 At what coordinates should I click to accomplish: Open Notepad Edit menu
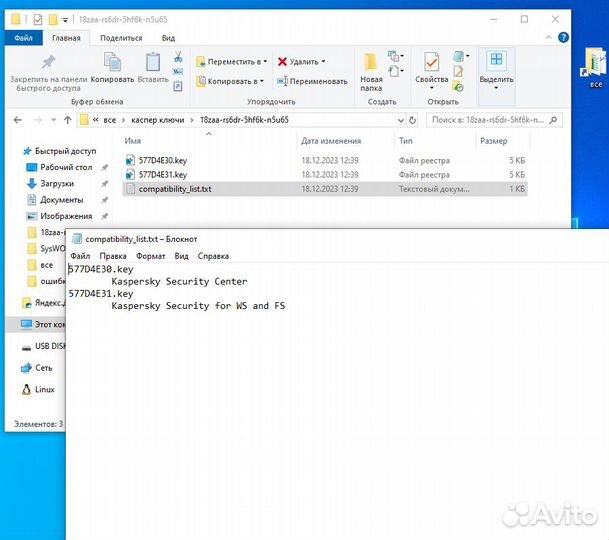(113, 256)
